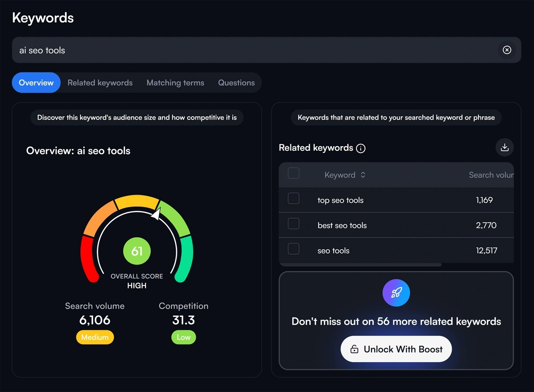Click the 1,169 search volume value
Viewport: 534px width, 392px height.
(484, 200)
